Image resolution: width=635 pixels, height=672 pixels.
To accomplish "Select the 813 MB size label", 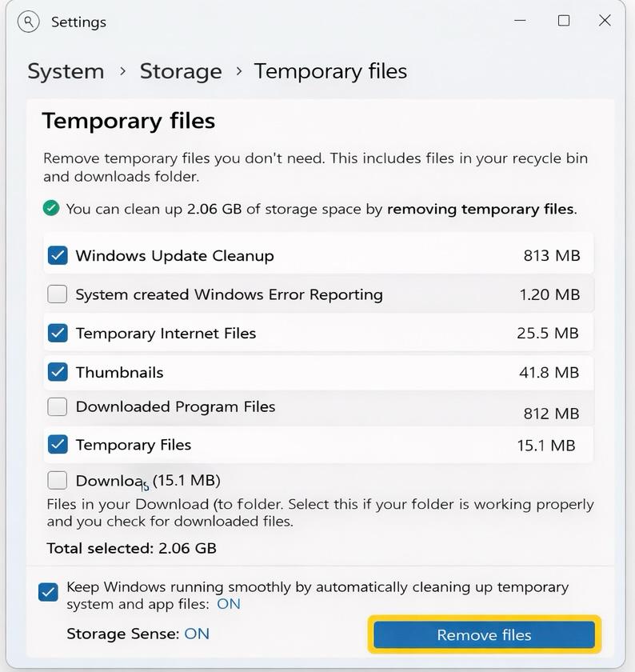I will 551,255.
